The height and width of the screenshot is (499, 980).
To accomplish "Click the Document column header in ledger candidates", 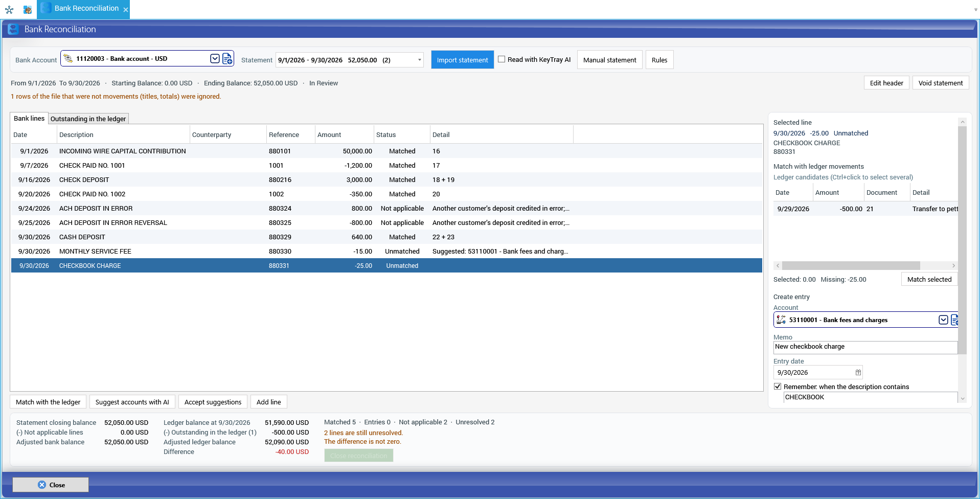I will click(887, 193).
